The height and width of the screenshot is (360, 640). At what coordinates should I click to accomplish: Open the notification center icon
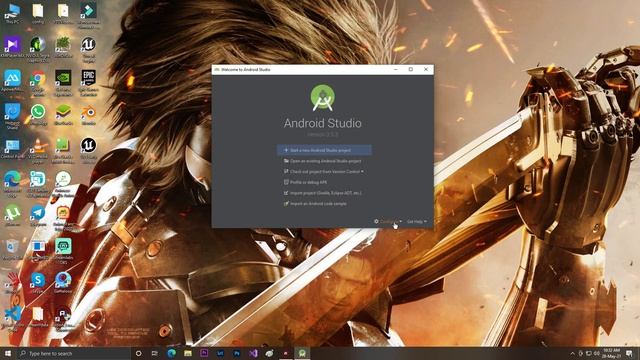click(629, 353)
